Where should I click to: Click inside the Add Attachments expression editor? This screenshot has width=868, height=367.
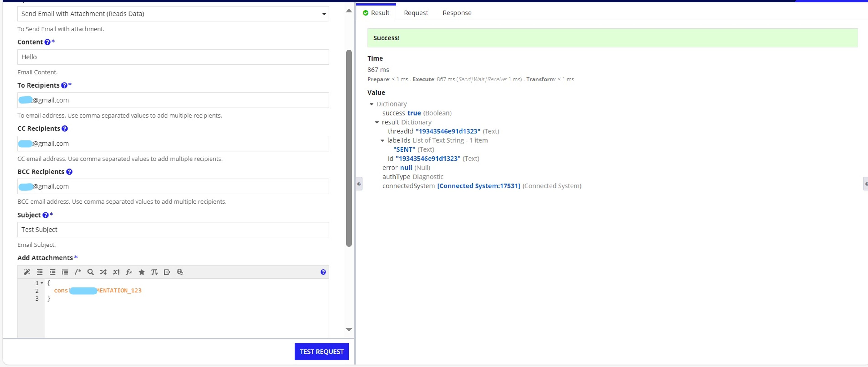(187, 308)
